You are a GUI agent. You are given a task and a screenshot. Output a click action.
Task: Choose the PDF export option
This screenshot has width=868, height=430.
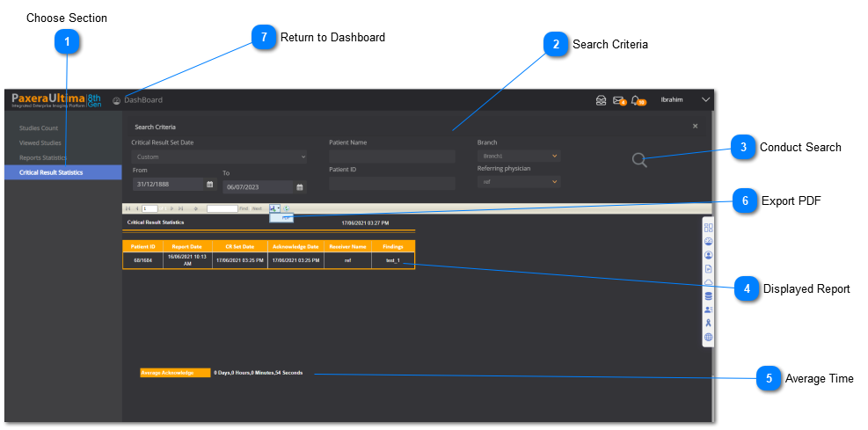click(x=287, y=217)
